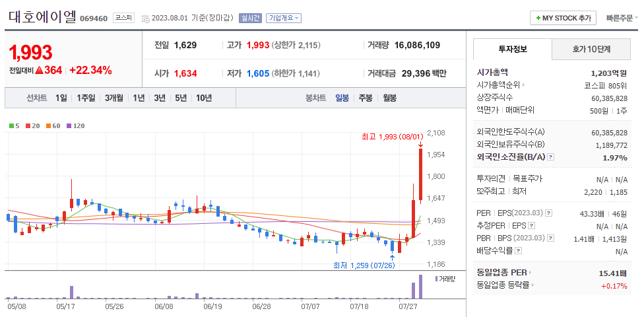The image size is (644, 317).
Task: Click the purple 120-day moving average legend
Action: pos(75,126)
